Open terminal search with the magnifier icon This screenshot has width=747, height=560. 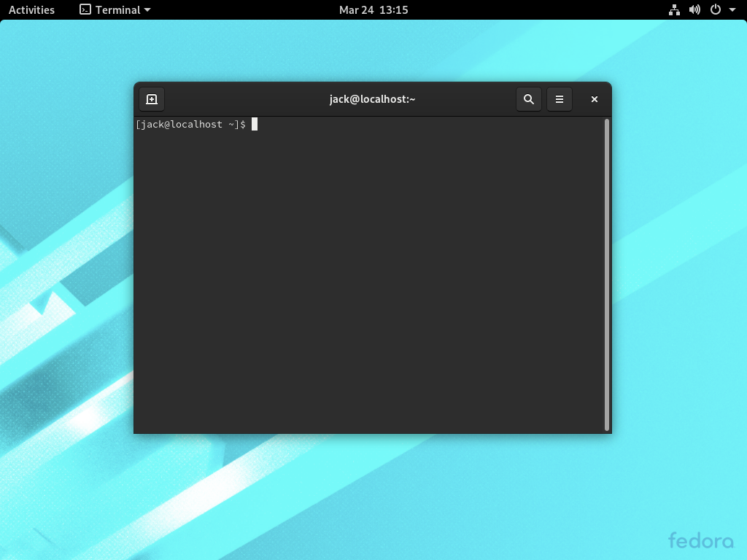click(529, 99)
